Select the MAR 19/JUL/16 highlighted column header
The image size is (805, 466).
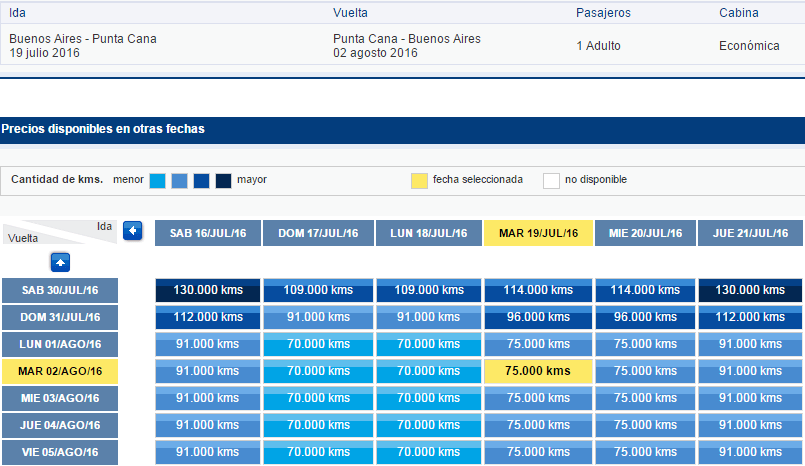pyautogui.click(x=538, y=233)
